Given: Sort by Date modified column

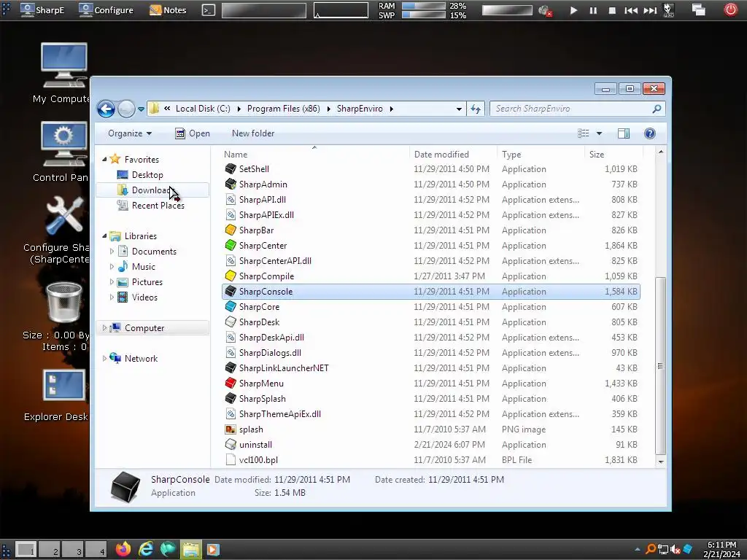Looking at the screenshot, I should tap(453, 154).
